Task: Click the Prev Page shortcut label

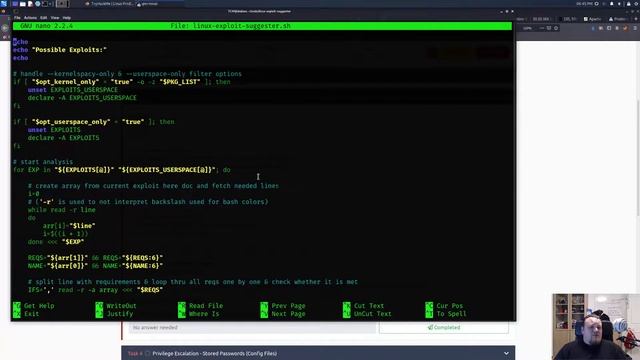Action: (x=288, y=306)
